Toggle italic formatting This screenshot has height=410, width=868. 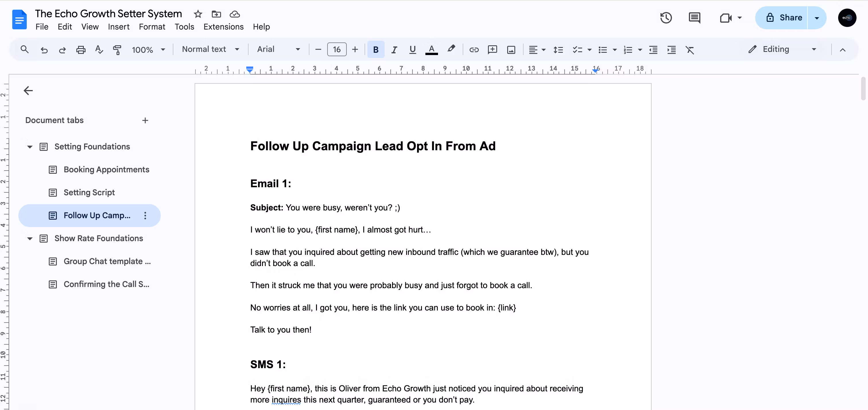point(394,50)
